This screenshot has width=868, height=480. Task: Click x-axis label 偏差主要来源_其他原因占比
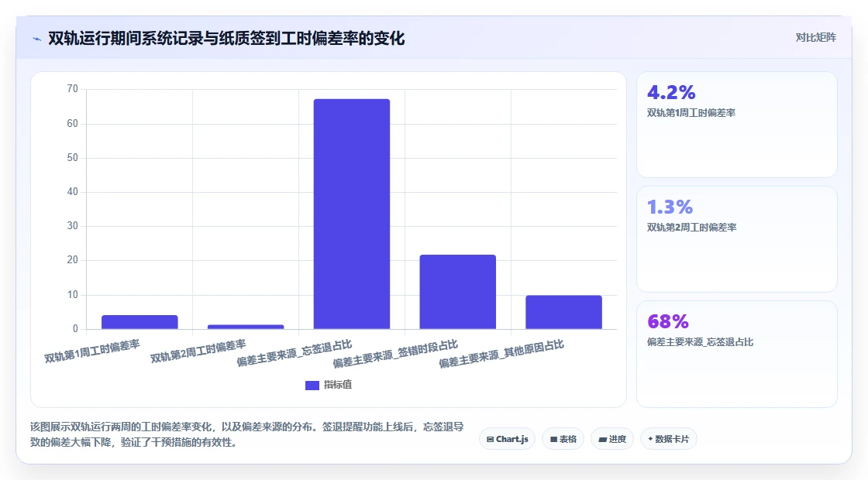501,354
